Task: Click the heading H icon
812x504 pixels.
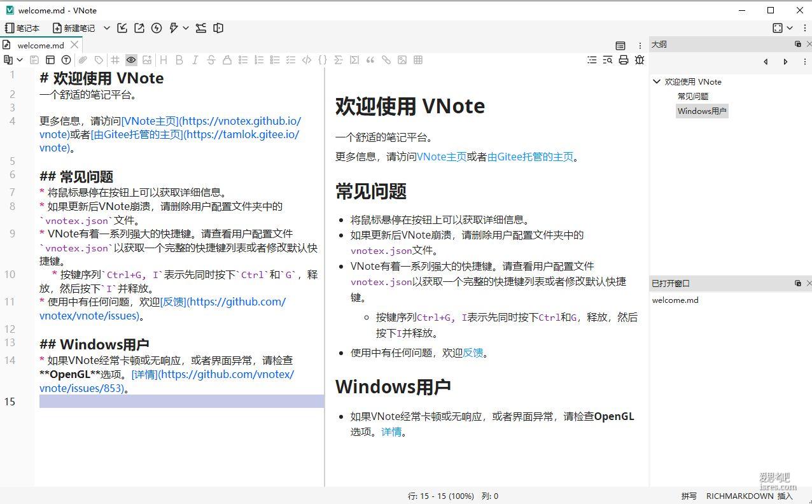Action: [164, 60]
